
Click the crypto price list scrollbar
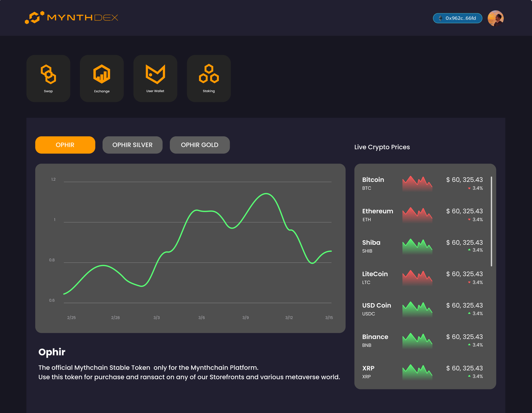(491, 221)
